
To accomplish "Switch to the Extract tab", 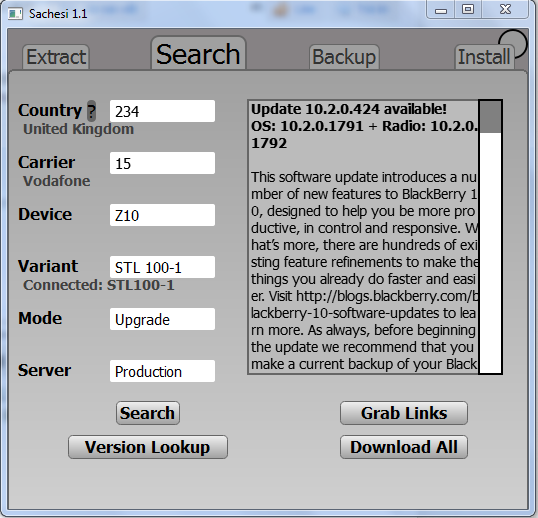I will click(56, 57).
